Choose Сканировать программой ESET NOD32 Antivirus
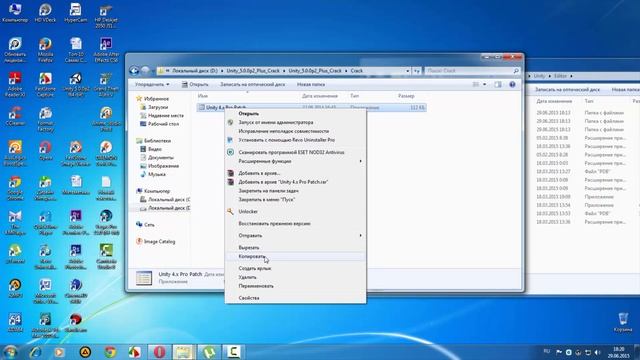This screenshot has height=360, width=640. pos(295,152)
